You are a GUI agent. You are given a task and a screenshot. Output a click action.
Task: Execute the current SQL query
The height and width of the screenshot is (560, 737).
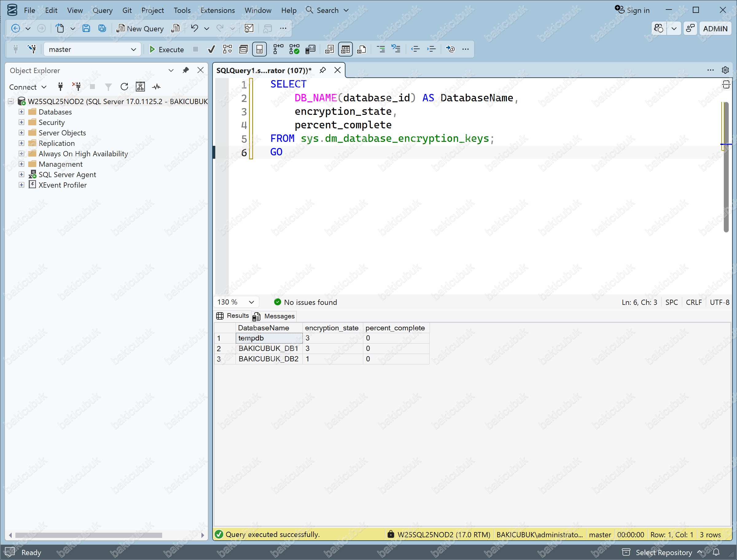[x=166, y=49]
